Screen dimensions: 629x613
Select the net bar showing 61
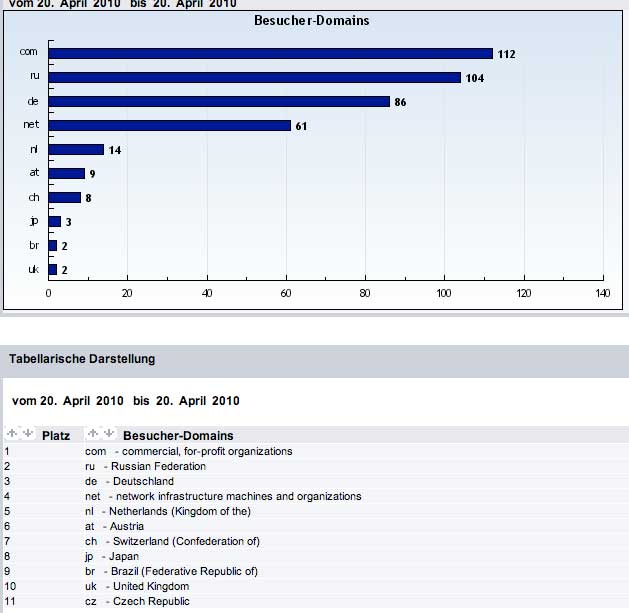(169, 125)
